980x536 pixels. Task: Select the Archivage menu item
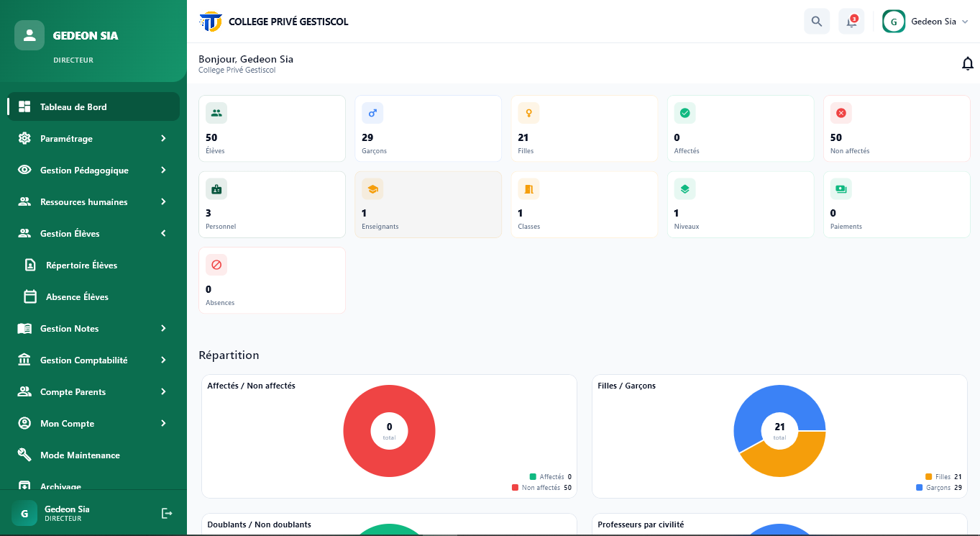click(x=93, y=485)
